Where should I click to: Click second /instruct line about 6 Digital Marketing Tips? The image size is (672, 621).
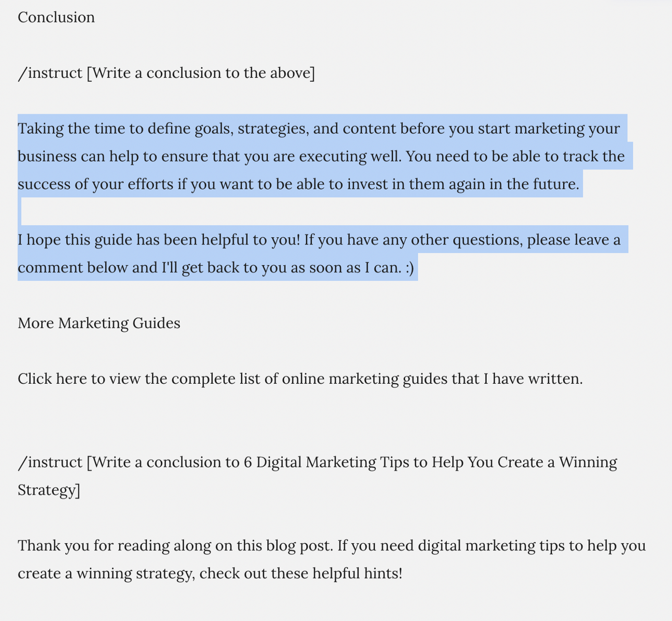point(318,463)
